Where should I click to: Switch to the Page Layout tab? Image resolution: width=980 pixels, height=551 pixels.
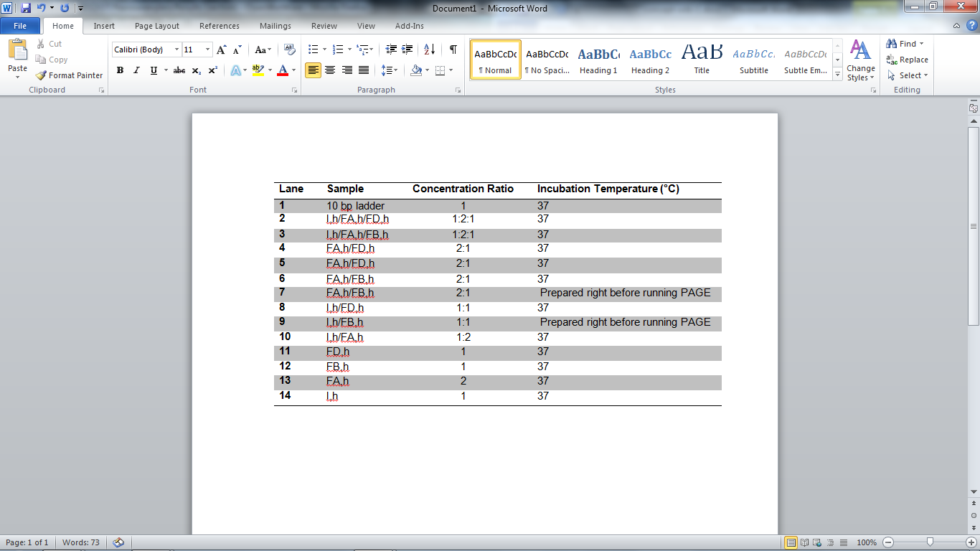point(157,26)
